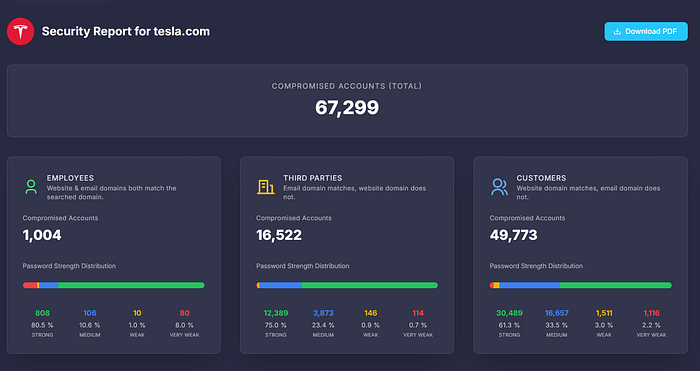Click the Third Parties compromised count 16,522
Viewport: 700px width, 371px height.
tap(279, 235)
